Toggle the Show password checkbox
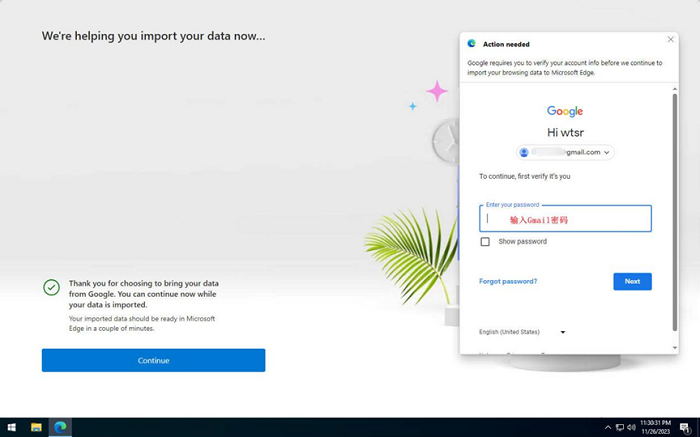The width and height of the screenshot is (700, 437). (485, 241)
